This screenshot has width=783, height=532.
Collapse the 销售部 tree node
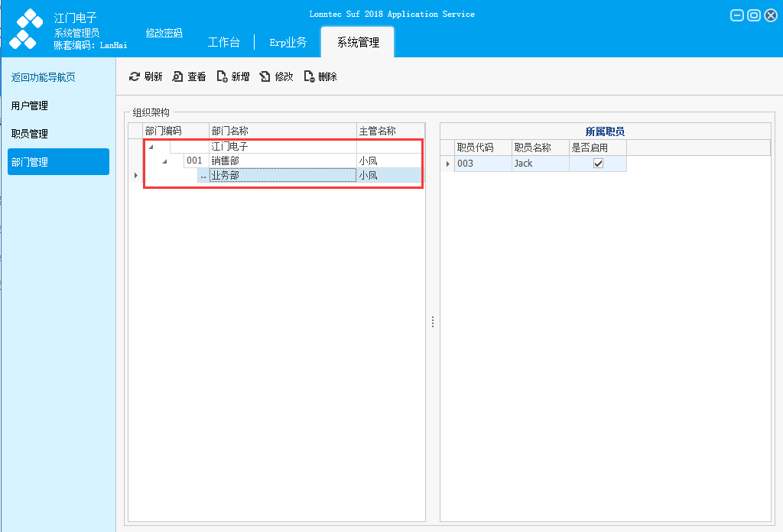click(x=164, y=161)
